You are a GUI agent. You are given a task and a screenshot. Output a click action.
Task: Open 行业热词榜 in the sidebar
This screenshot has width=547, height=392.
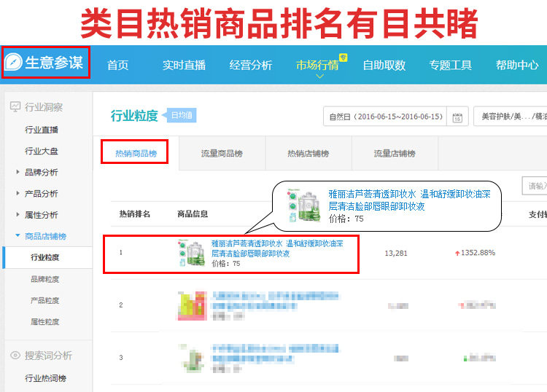46,378
